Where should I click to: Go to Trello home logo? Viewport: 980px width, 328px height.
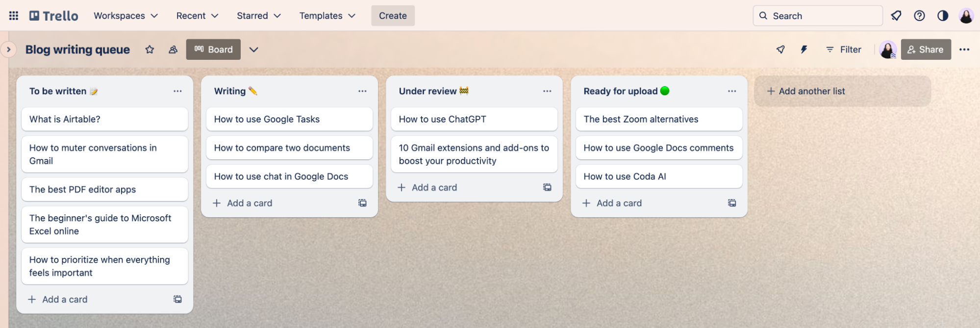[54, 16]
